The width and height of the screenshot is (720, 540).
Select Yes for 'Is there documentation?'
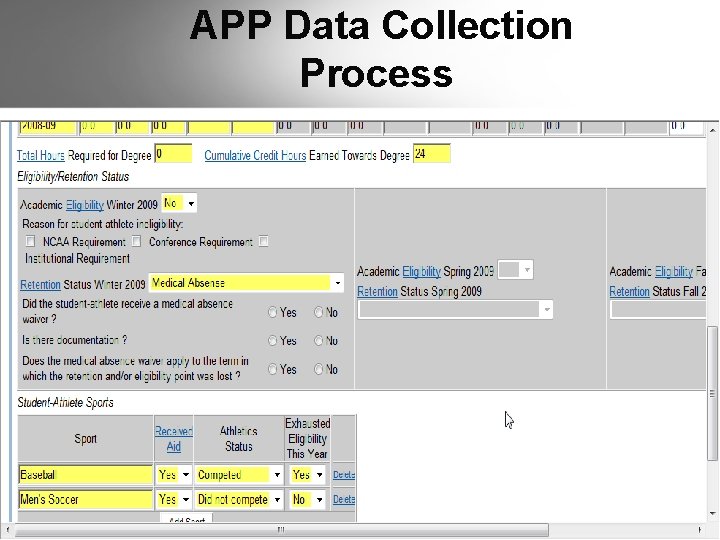click(x=272, y=341)
